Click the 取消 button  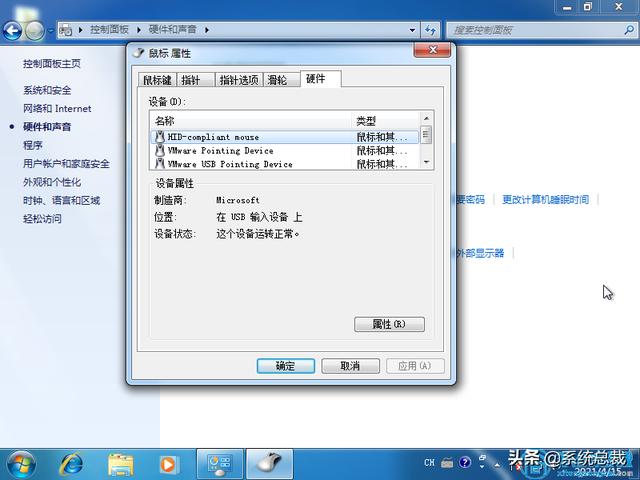click(351, 366)
